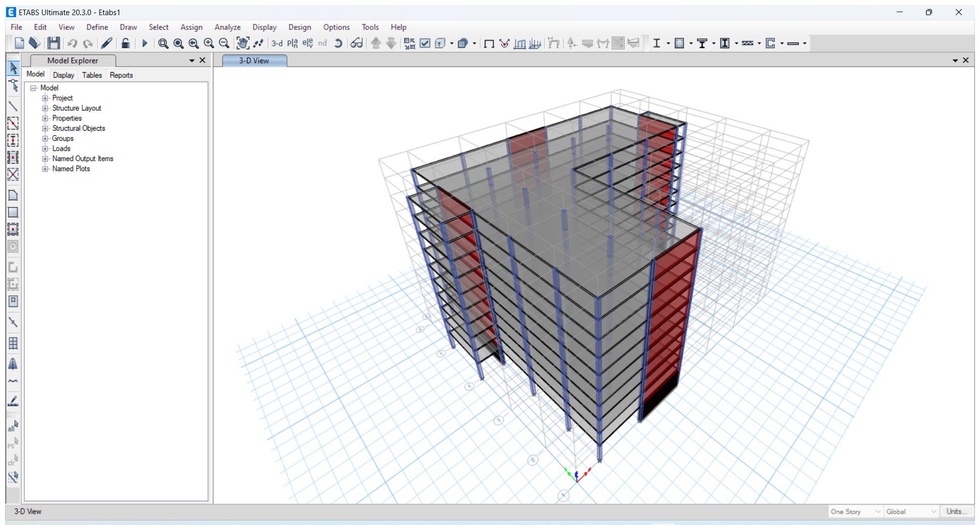Click the Run Analysis play icon
Screen dimensions: 980x525
tap(144, 43)
